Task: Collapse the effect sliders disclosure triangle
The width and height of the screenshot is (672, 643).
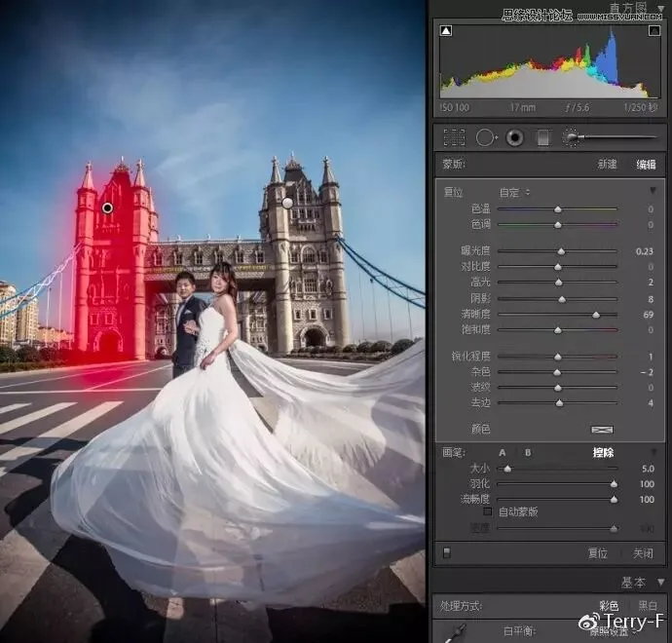Action: tap(653, 190)
